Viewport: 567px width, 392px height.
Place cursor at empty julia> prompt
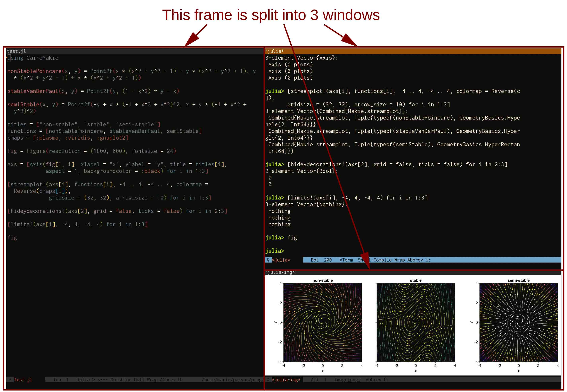275,251
